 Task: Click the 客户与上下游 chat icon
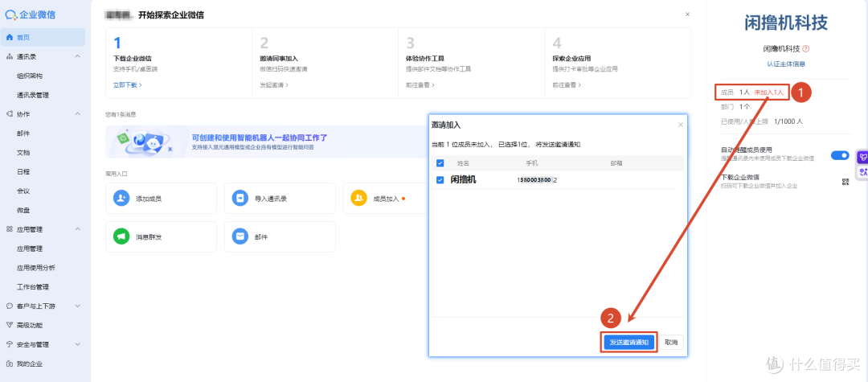(9, 306)
